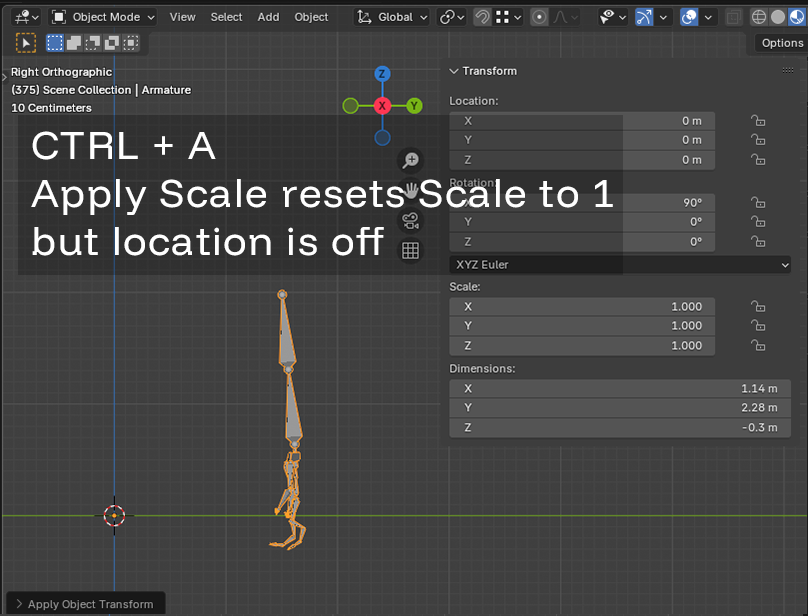This screenshot has width=808, height=616.
Task: Click the negative Z axis gizmo circle
Action: coord(382,138)
